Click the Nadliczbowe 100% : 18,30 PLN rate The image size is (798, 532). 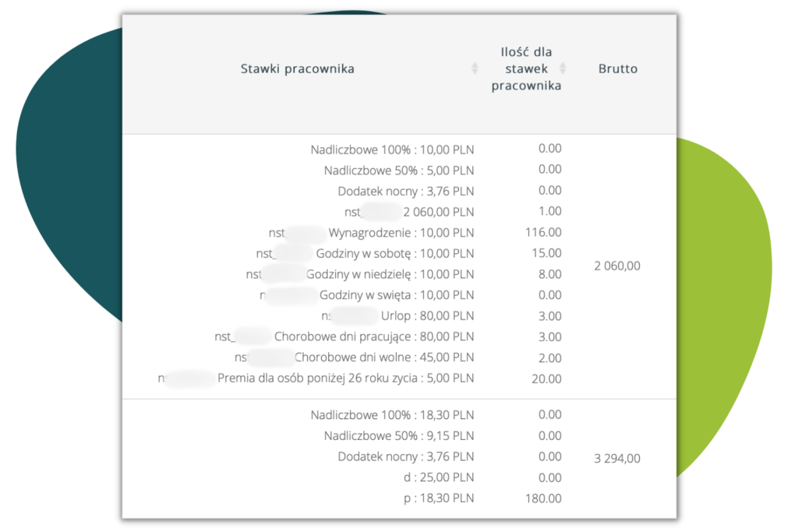point(392,415)
